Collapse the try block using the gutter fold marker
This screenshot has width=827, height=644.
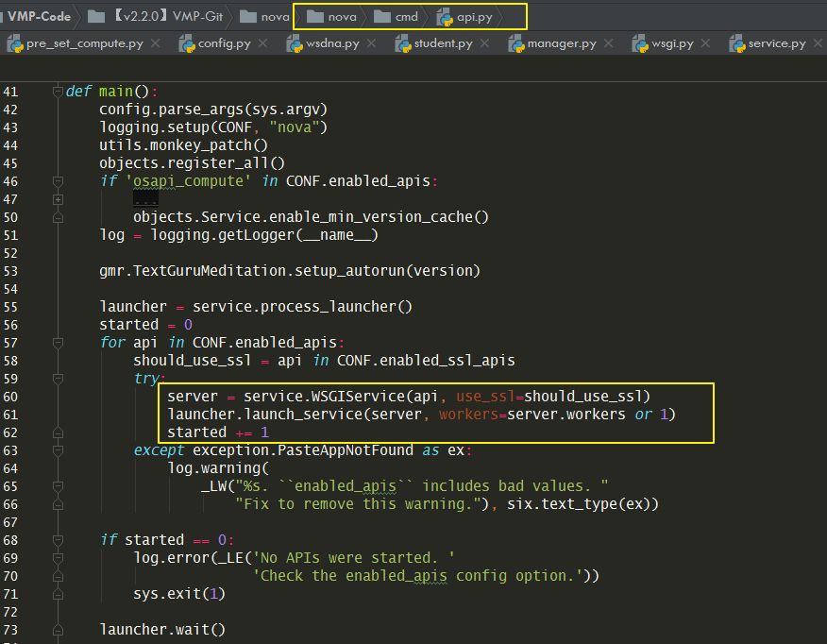pos(59,377)
